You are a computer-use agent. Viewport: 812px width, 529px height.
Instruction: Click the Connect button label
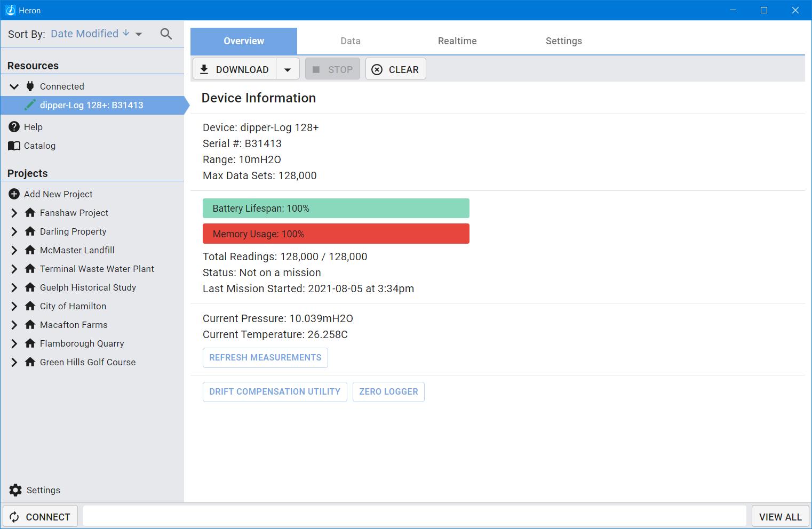[x=48, y=517]
